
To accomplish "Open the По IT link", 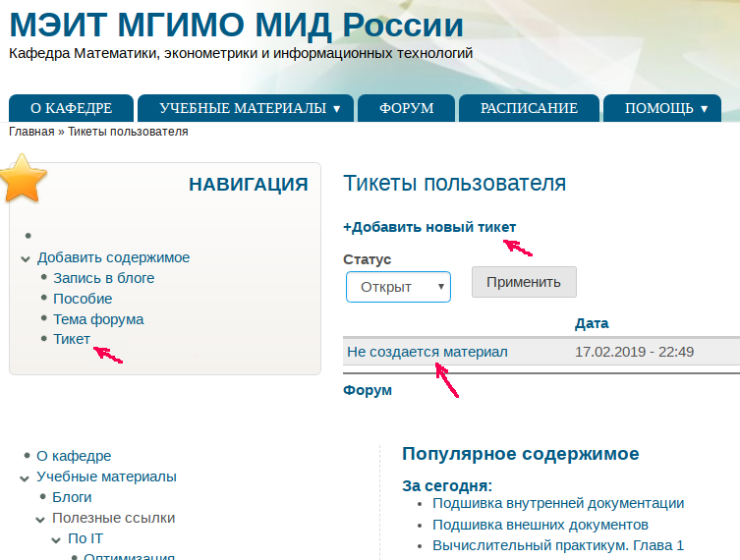I will 85,538.
